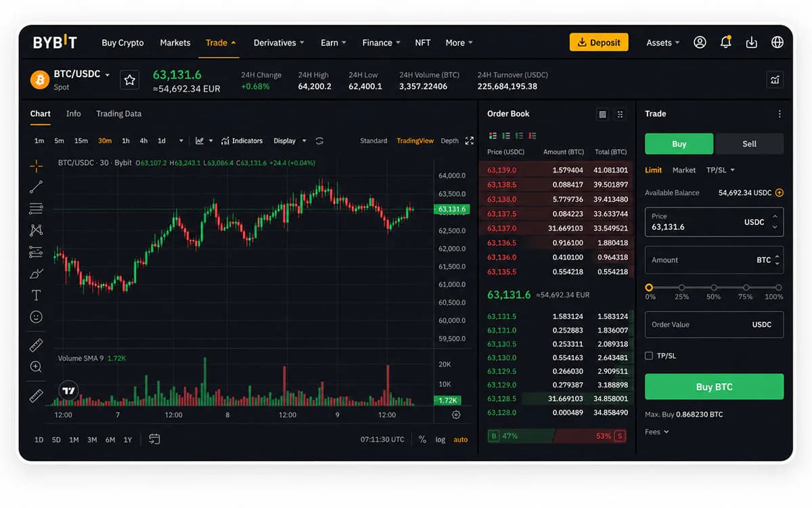Viewport: 812px width, 508px height.
Task: Switch chart view to Standard
Action: point(374,141)
